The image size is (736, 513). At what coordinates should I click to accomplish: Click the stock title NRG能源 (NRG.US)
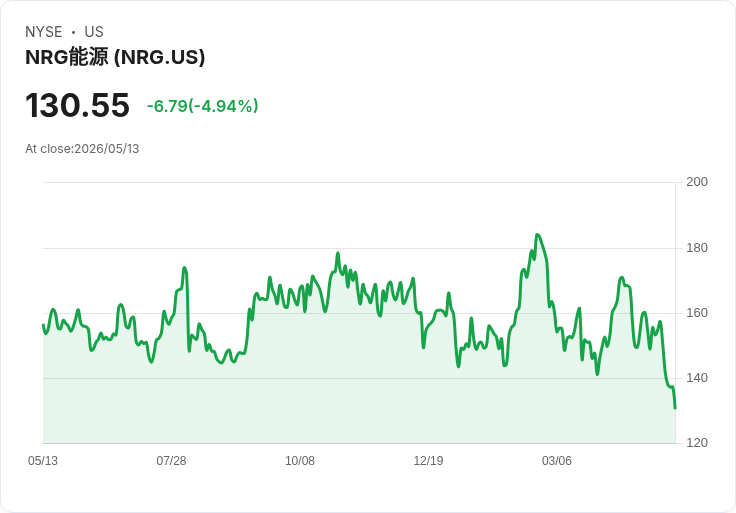tap(115, 57)
